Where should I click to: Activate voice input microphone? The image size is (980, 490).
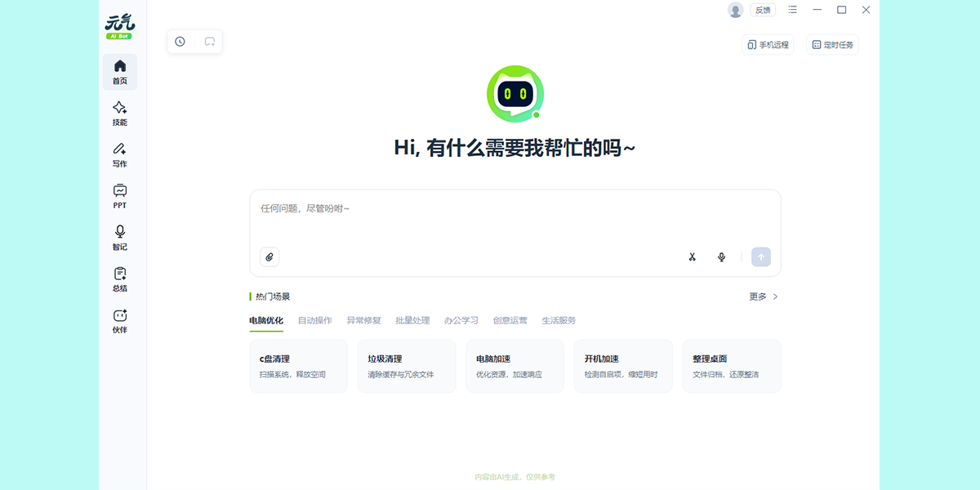pos(721,256)
